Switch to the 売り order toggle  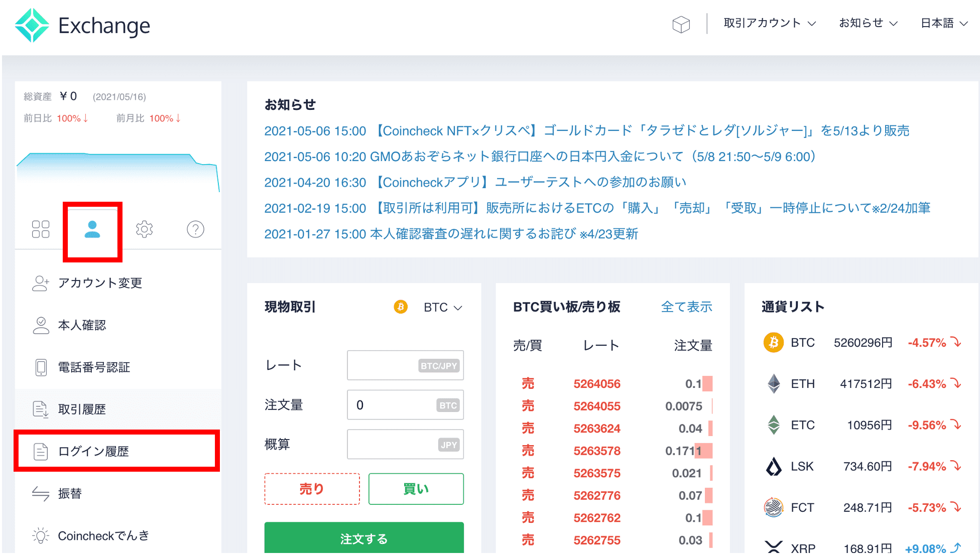coord(312,488)
